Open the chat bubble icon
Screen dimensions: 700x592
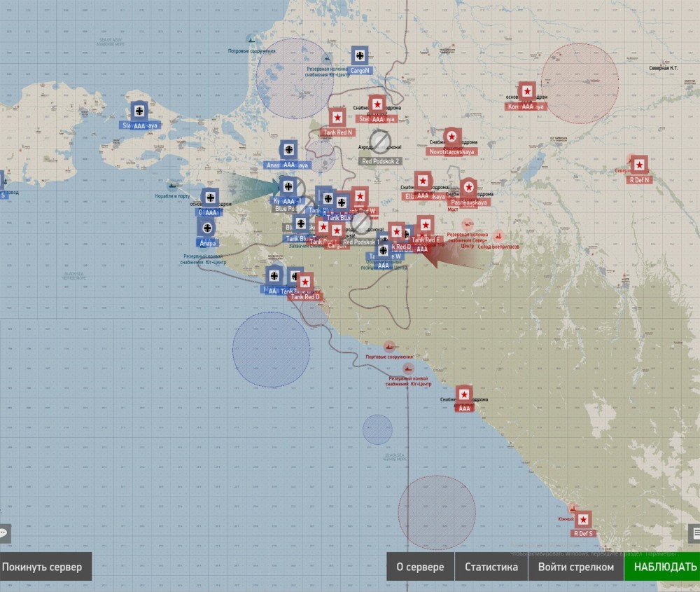point(4,533)
